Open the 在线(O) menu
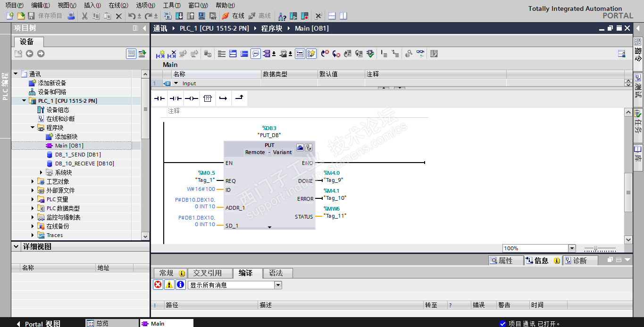 pos(118,5)
